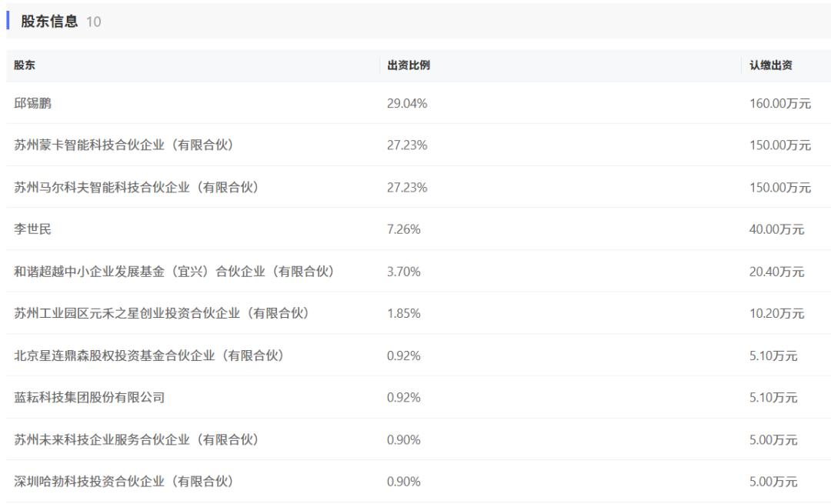Click the 股东信息 section title

pos(49,22)
